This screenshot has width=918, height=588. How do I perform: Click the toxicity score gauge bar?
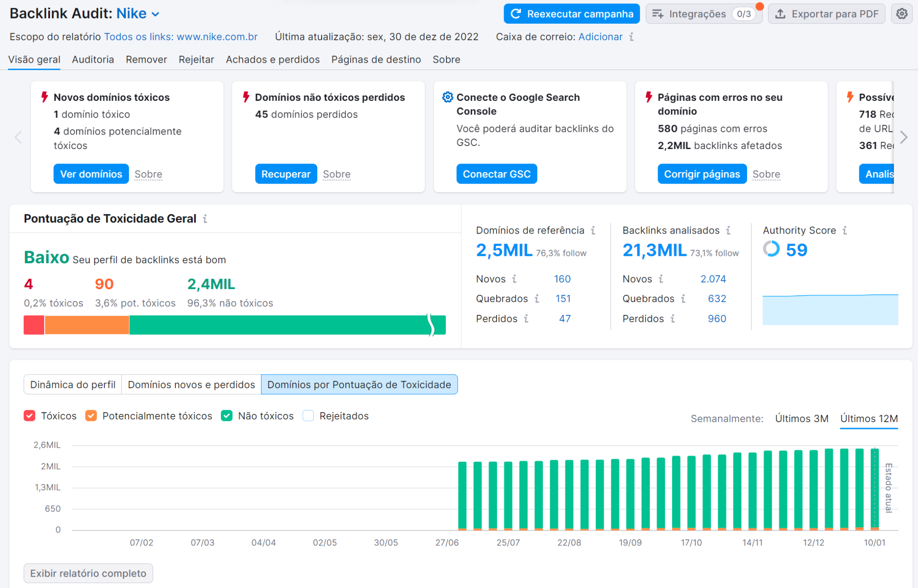pyautogui.click(x=234, y=324)
